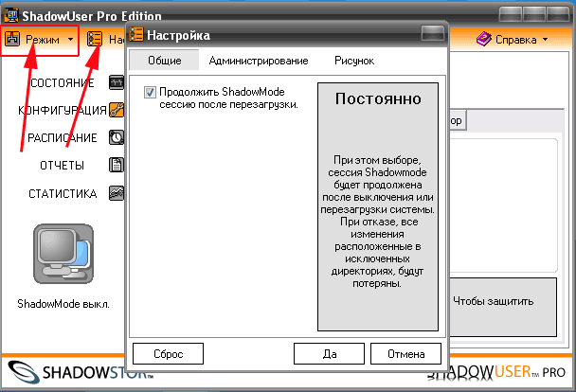Click the ShadowStor logo at bottom
Screen dimensions: 576x392
click(x=81, y=372)
